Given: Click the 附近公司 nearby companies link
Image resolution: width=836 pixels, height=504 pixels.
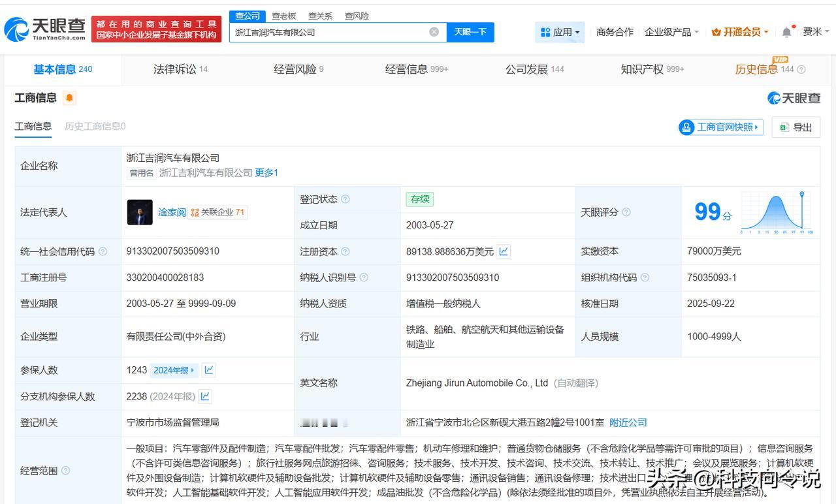Looking at the screenshot, I should [x=628, y=422].
